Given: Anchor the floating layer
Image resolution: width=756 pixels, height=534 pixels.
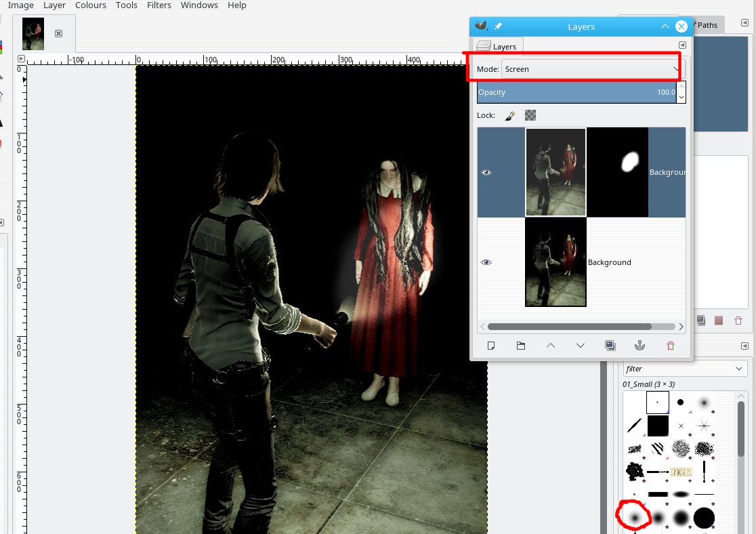Looking at the screenshot, I should 639,346.
